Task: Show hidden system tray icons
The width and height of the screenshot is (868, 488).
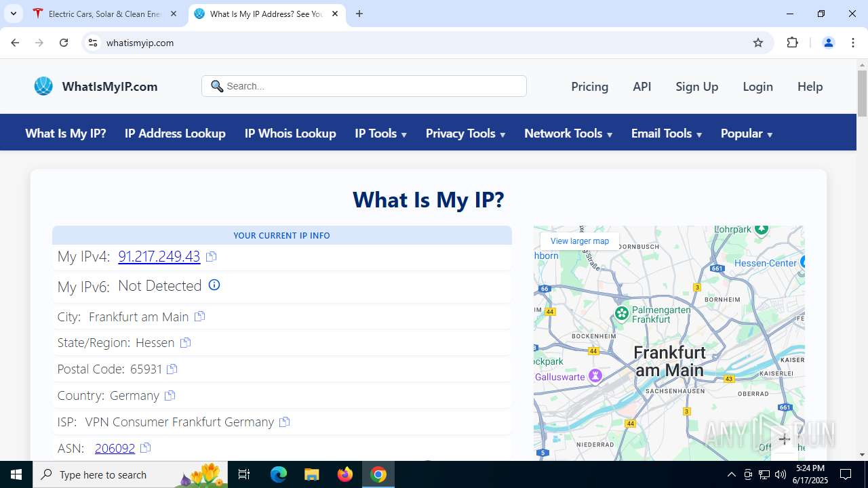Action: [732, 474]
